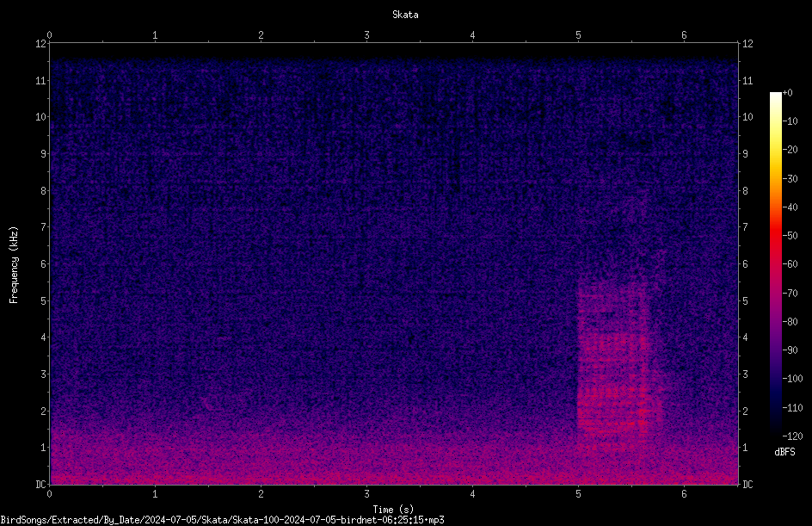Click the "-40" color scale label
This screenshot has height=526, width=812.
pos(790,207)
